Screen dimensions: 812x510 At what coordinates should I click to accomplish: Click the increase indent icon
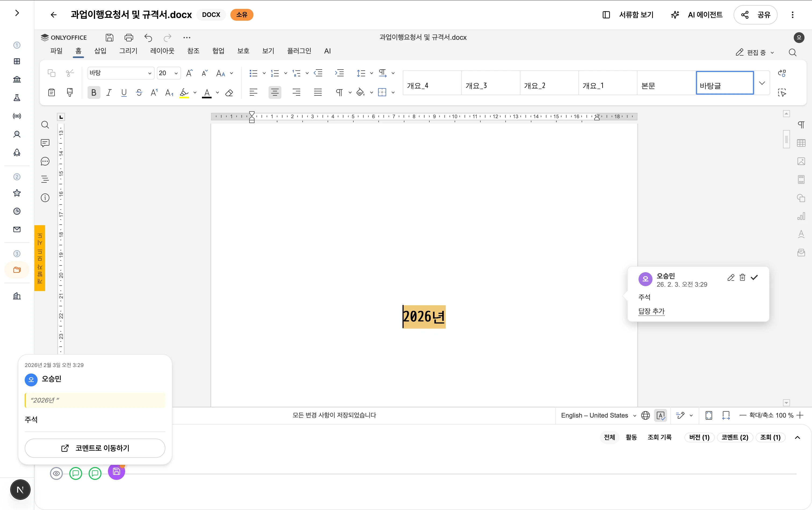[339, 73]
